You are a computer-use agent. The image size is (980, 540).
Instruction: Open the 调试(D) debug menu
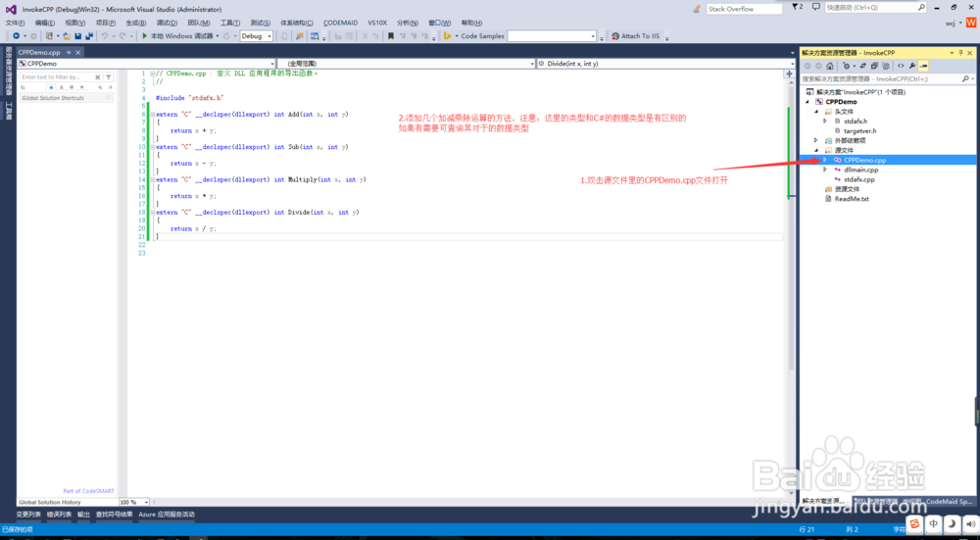(167, 23)
